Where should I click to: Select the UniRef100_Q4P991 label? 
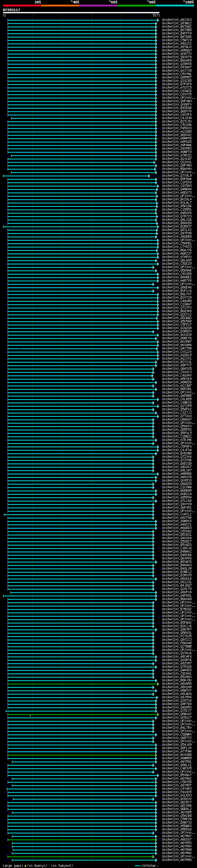click(176, 596)
